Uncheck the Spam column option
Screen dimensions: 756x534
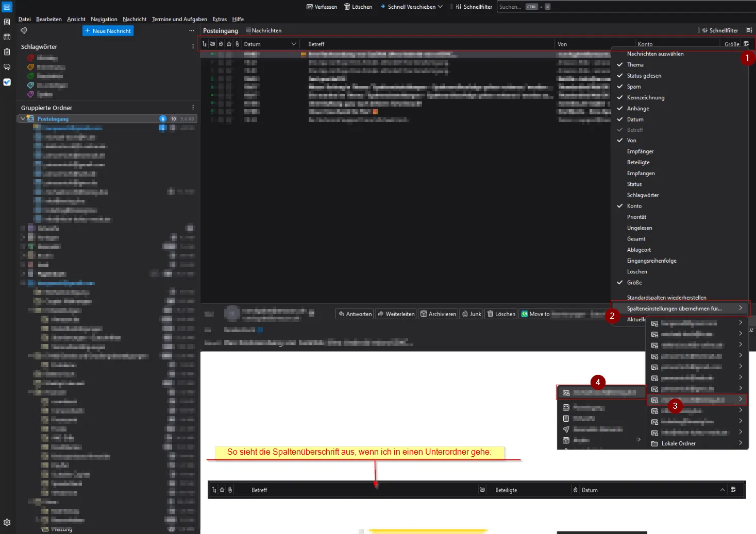click(633, 87)
